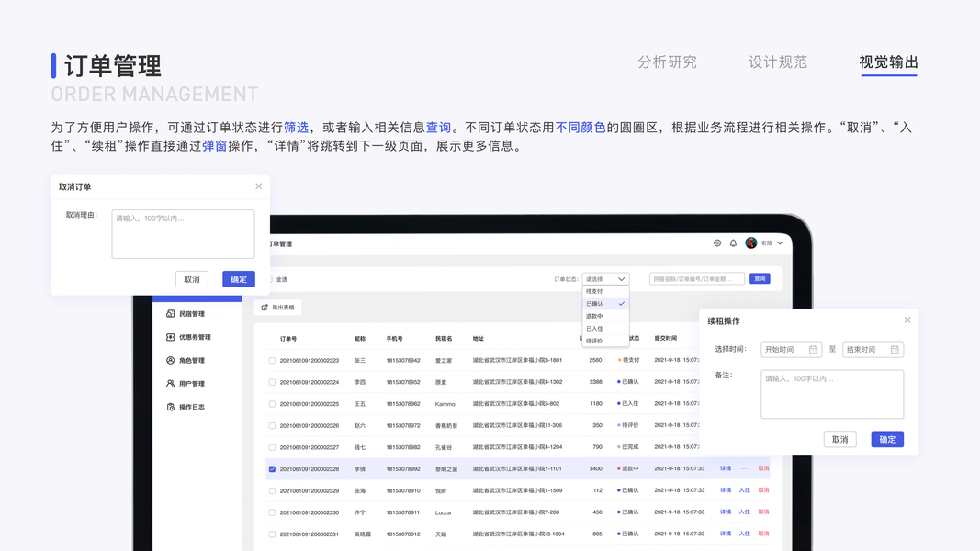Open the 订单状态 dropdown
Image resolution: width=980 pixels, height=551 pixels.
pyautogui.click(x=605, y=278)
